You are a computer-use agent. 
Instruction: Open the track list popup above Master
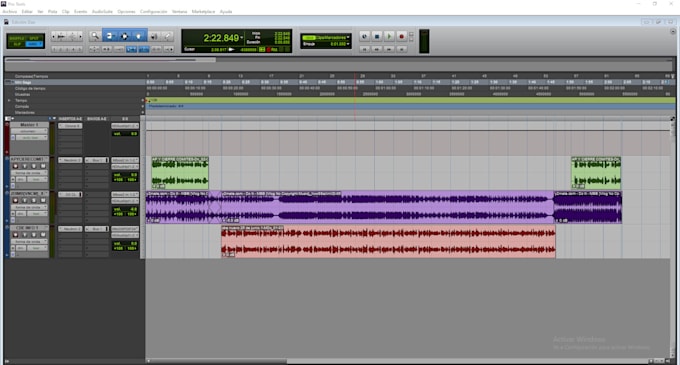(x=13, y=118)
